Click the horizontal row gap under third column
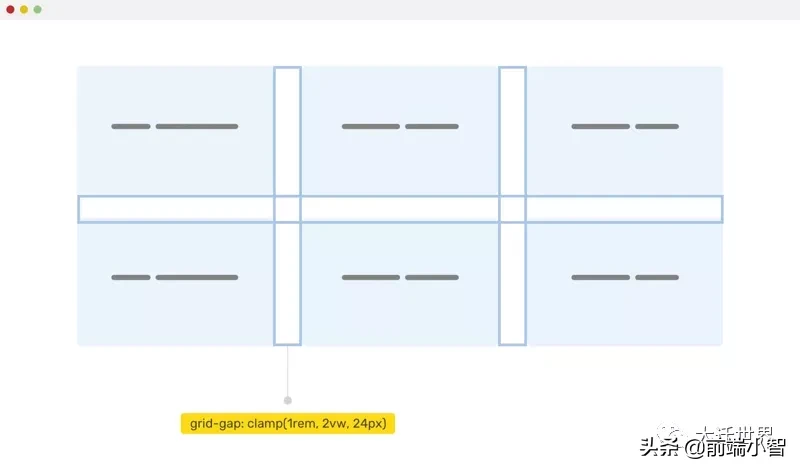 click(x=624, y=209)
